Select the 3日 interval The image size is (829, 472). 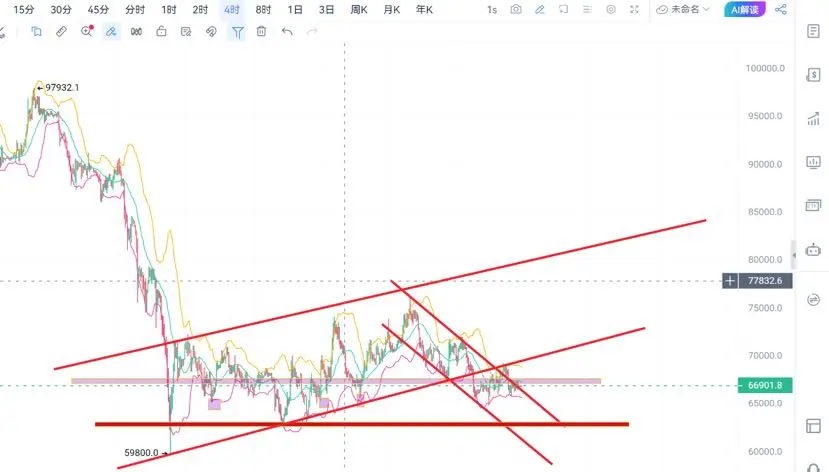click(327, 10)
